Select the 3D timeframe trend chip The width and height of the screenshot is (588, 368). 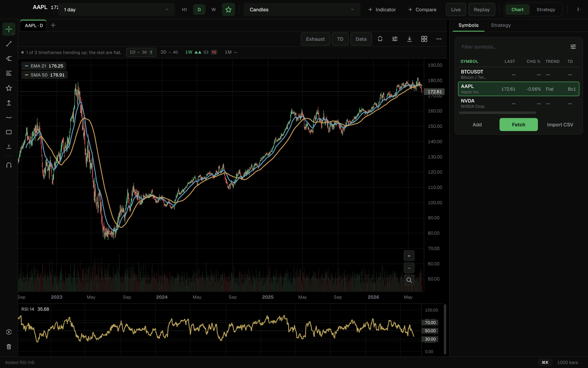click(x=169, y=52)
